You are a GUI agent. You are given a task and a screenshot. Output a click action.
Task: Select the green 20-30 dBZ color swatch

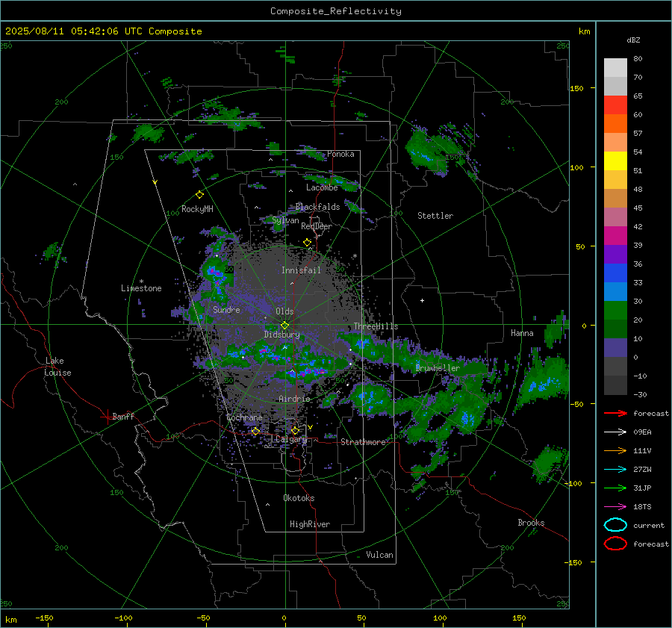(615, 311)
